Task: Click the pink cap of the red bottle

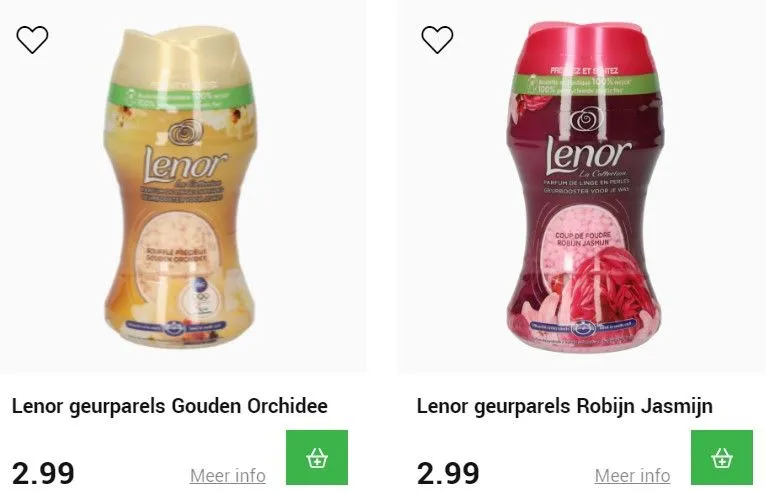Action: (x=585, y=47)
